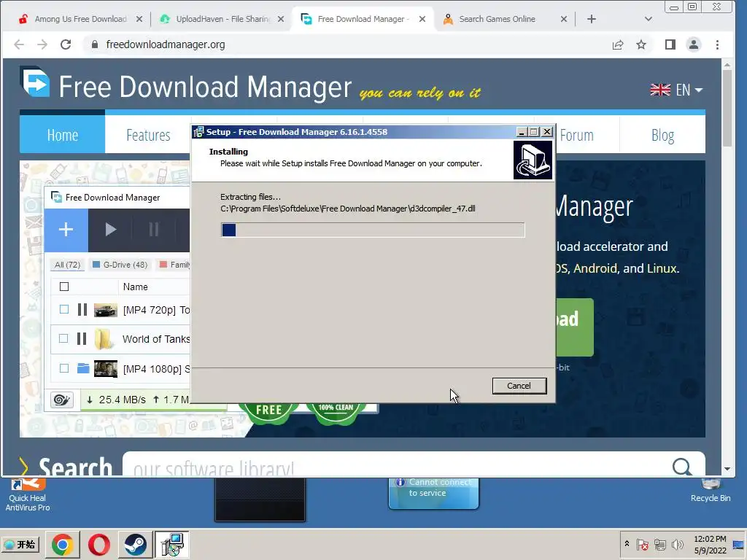
Task: Click the volume speaker tray icon
Action: (x=677, y=544)
